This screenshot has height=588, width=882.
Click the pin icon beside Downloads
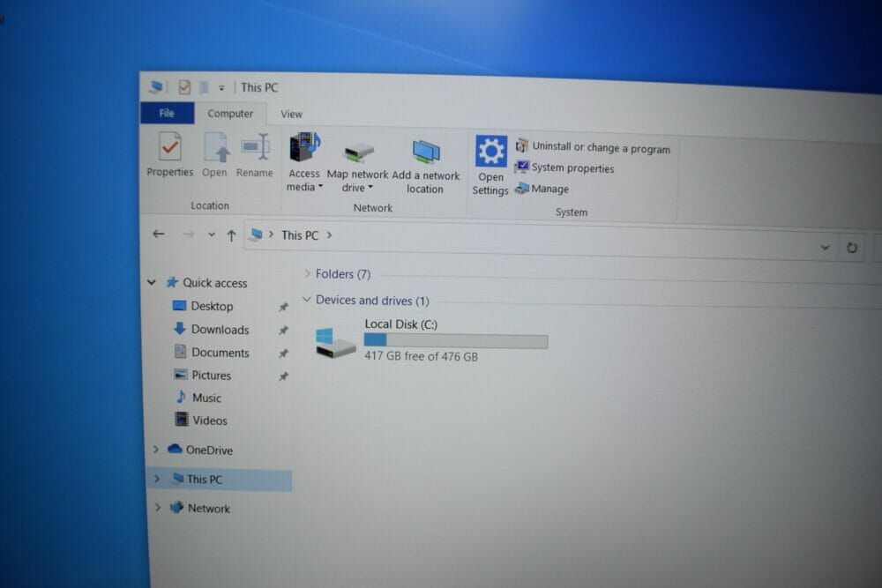[283, 331]
